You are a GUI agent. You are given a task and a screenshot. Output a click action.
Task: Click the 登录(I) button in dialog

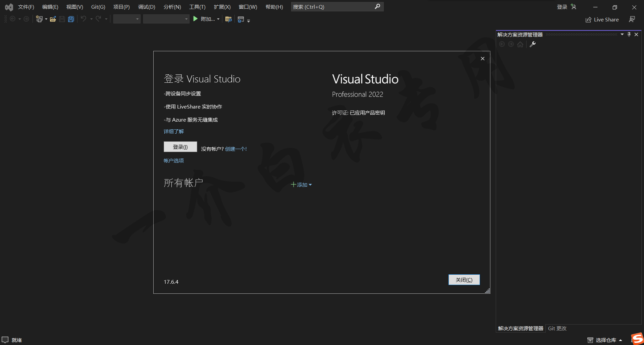pyautogui.click(x=180, y=147)
